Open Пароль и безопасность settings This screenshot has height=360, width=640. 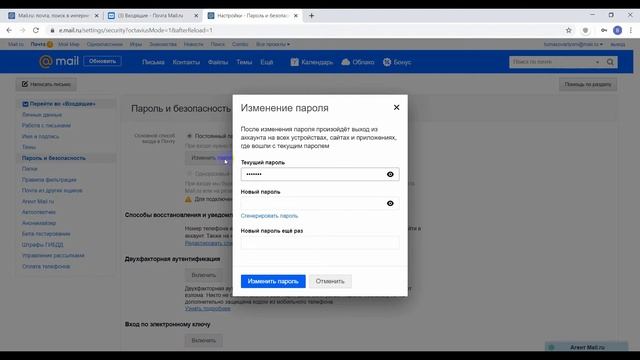[x=53, y=158]
